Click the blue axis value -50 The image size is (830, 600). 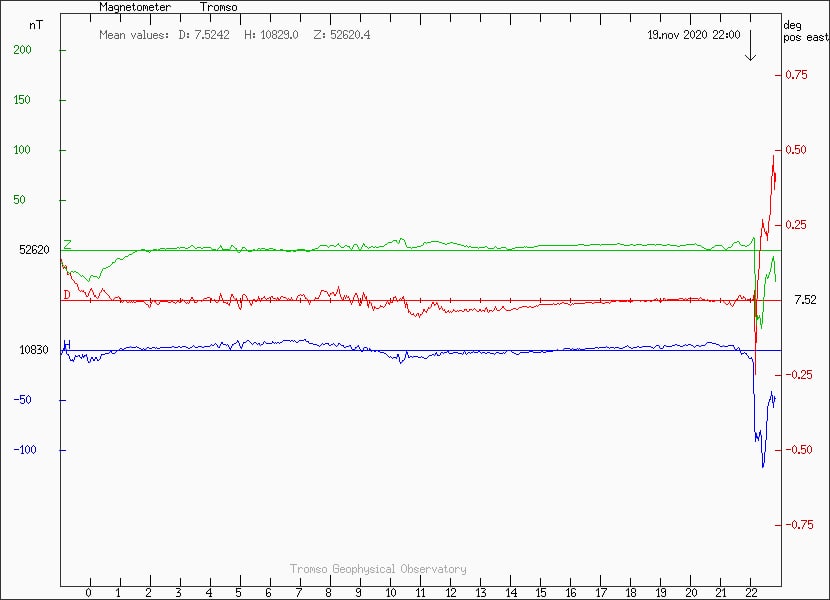point(22,400)
